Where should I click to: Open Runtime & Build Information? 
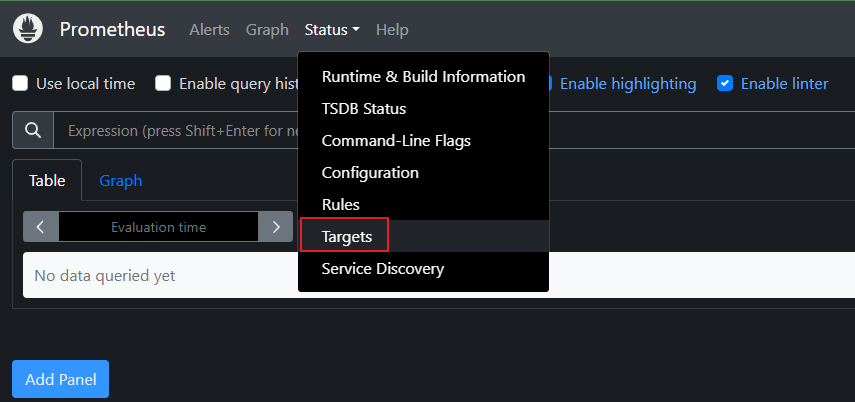tap(423, 76)
